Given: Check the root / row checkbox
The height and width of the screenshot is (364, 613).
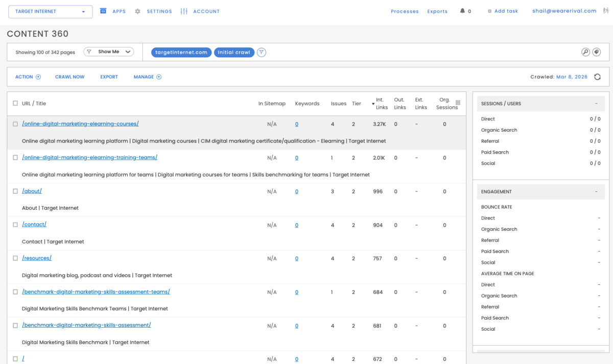Looking at the screenshot, I should [15, 359].
